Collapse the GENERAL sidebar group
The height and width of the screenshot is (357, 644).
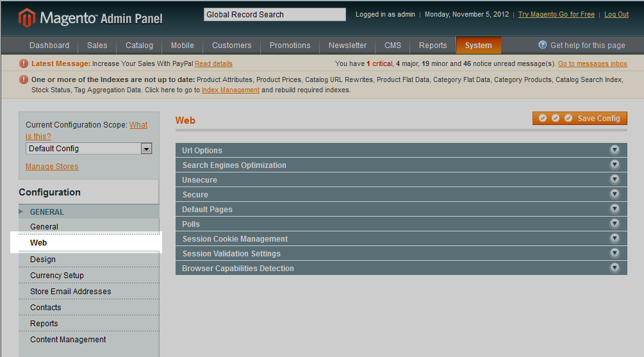(x=47, y=212)
